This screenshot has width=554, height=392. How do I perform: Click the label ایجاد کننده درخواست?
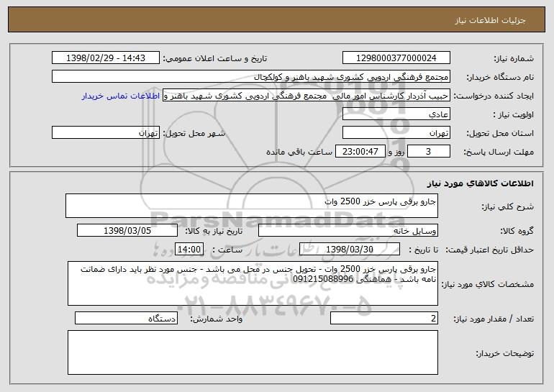[x=494, y=96]
